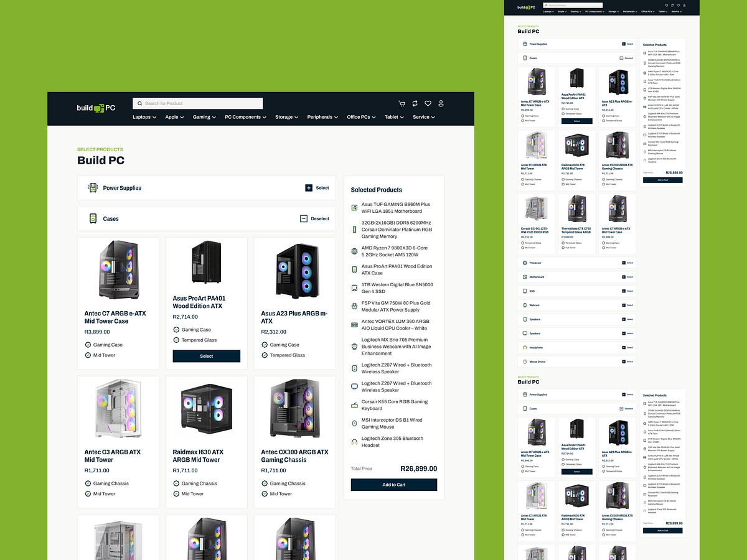Click the Power Supplies battery icon
747x560 pixels.
(x=93, y=187)
